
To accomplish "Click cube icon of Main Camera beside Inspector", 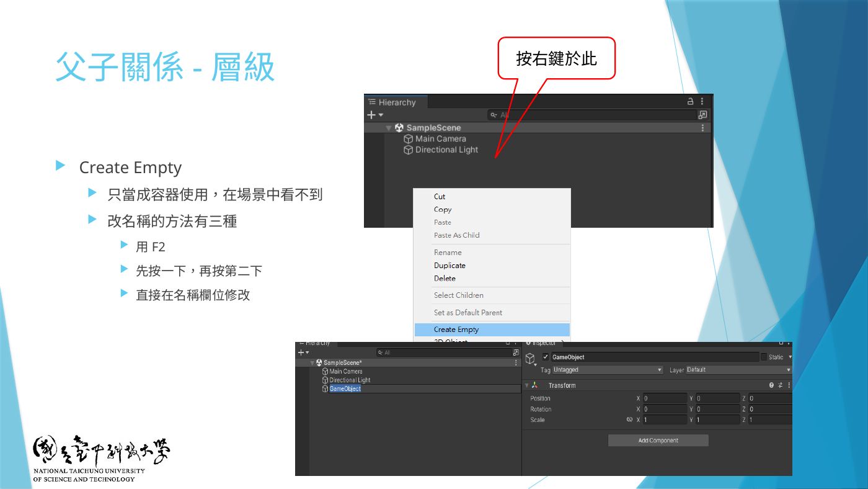I will coord(325,372).
